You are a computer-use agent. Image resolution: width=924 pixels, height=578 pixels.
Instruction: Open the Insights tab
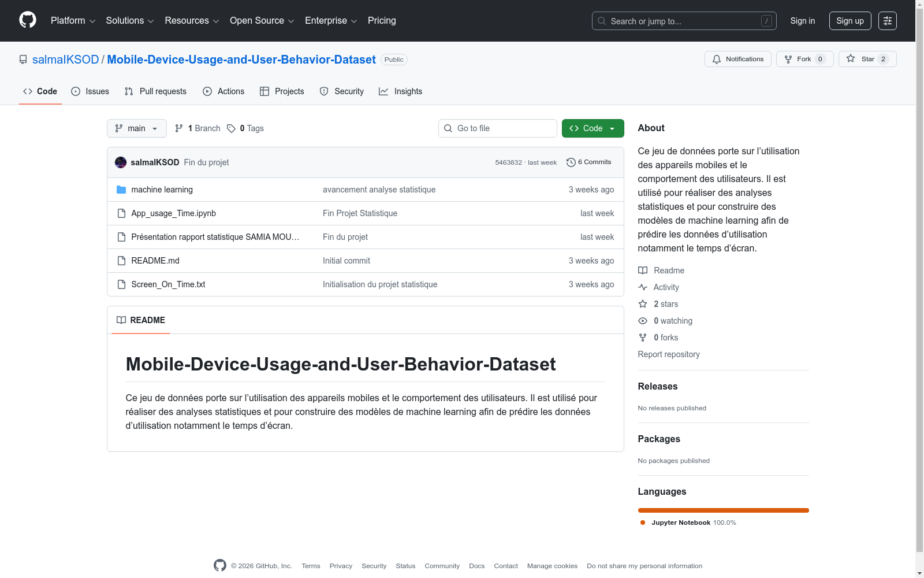(401, 91)
